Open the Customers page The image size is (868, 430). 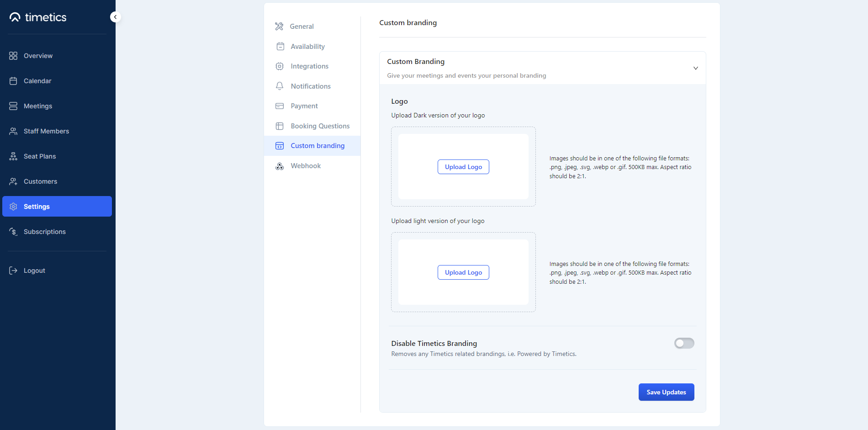[x=40, y=181]
